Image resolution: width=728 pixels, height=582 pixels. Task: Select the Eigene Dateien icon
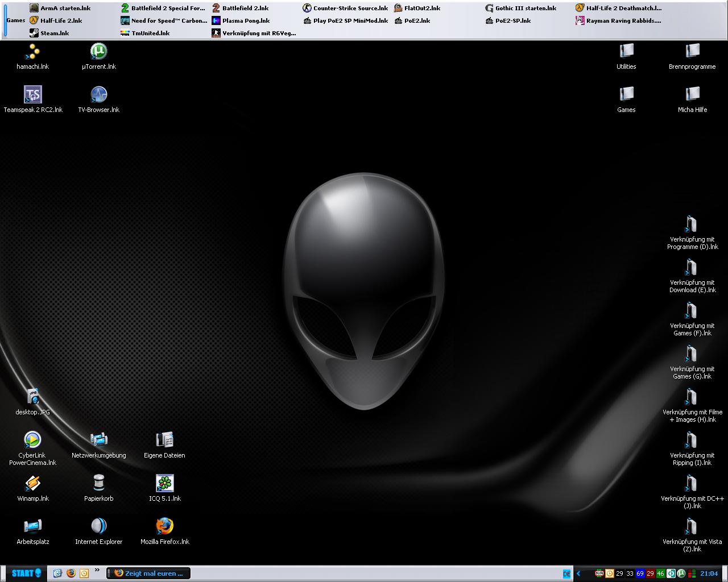pos(164,445)
